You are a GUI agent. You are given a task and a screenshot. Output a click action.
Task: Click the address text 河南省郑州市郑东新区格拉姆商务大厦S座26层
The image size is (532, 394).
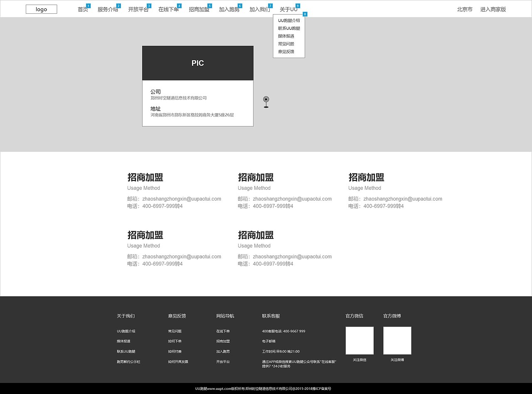click(192, 115)
